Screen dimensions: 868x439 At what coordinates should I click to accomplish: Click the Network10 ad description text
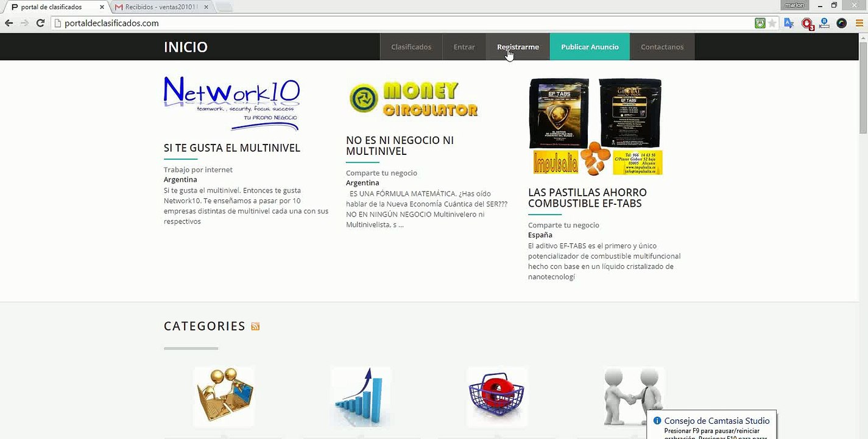click(x=246, y=206)
